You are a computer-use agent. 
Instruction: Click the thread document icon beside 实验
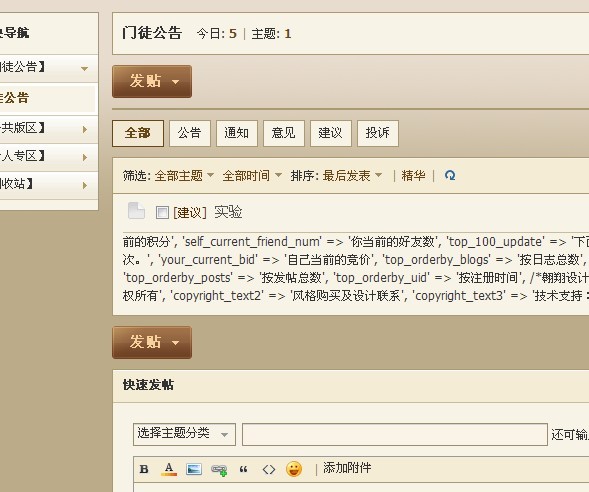click(136, 211)
